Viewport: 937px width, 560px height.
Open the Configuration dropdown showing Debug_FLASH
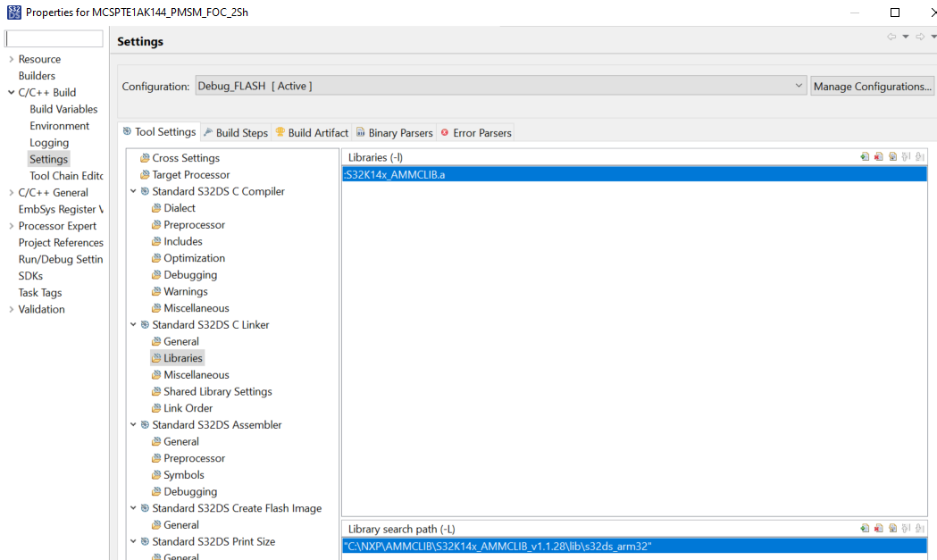(x=799, y=85)
